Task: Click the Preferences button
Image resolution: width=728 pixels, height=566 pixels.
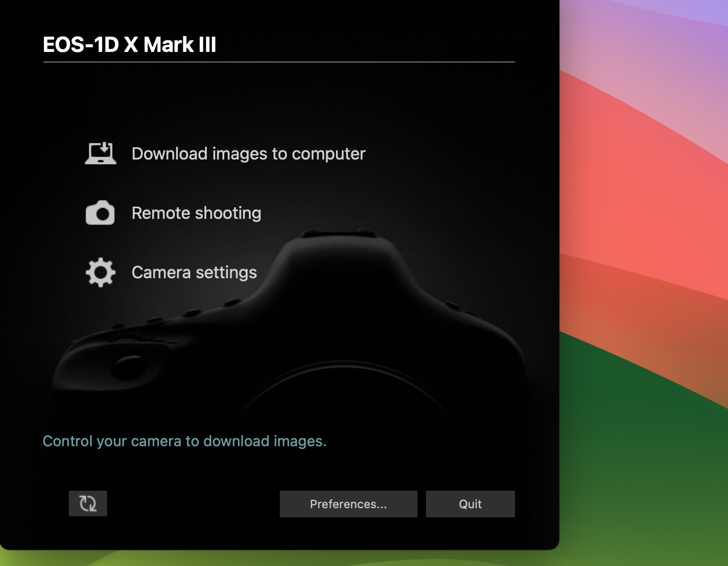Action: point(348,504)
